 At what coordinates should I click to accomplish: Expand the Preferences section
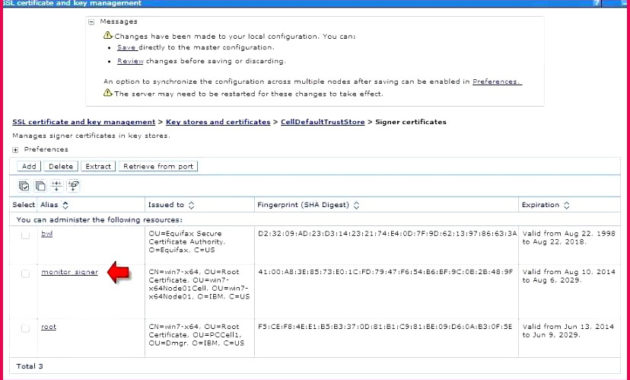pyautogui.click(x=15, y=150)
